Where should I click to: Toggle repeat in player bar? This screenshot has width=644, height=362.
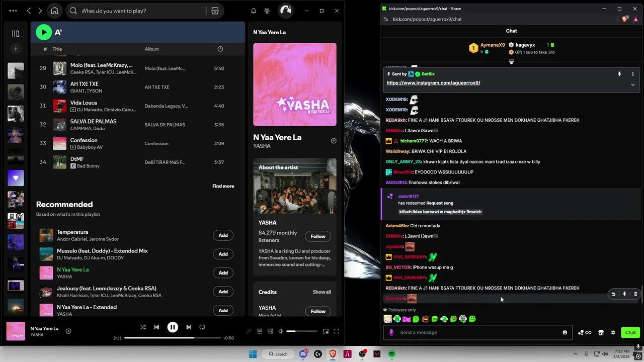point(202,327)
